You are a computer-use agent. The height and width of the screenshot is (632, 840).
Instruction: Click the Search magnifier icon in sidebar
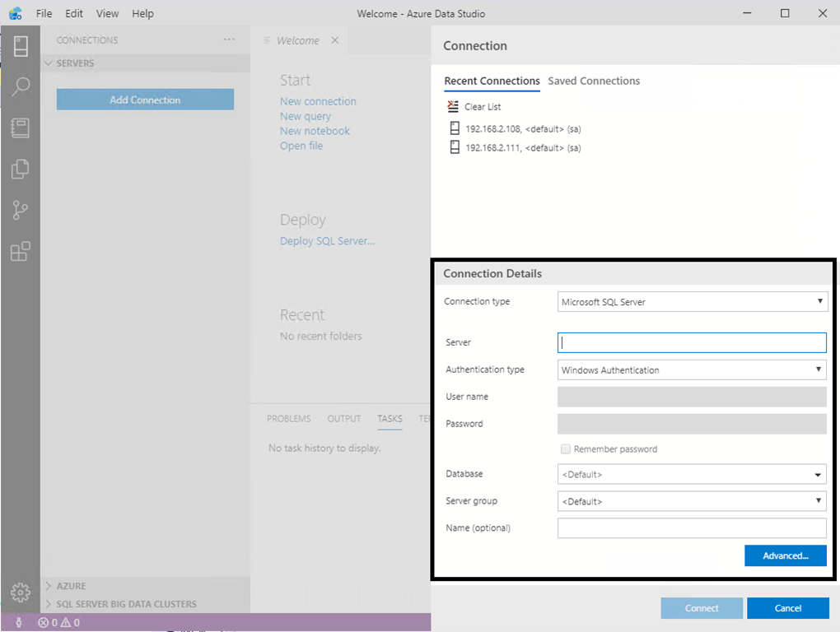[x=21, y=86]
